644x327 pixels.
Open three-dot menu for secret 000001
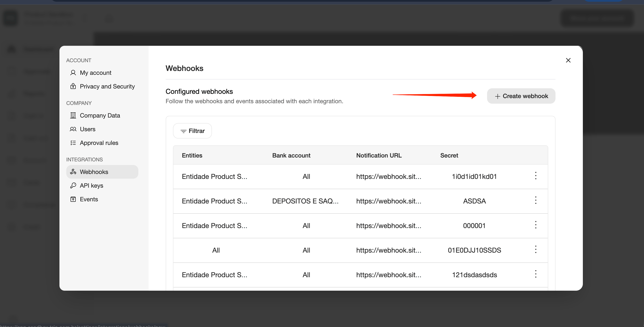click(536, 225)
